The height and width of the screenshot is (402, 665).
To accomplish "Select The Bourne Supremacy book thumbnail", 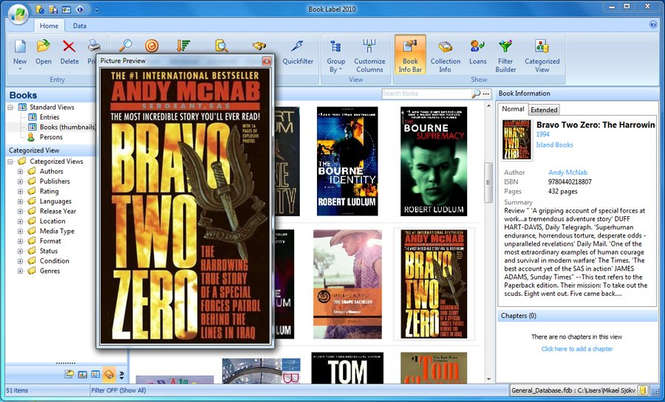I will coord(433,161).
